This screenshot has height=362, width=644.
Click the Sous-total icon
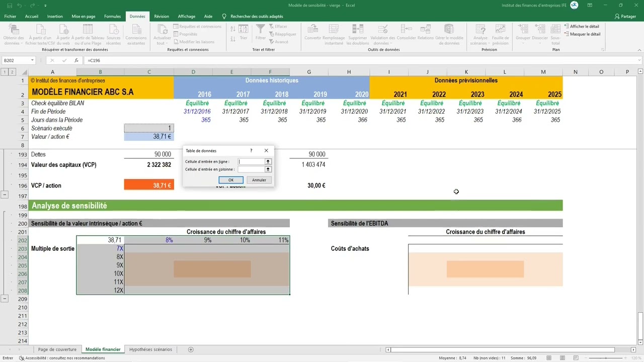point(555,29)
